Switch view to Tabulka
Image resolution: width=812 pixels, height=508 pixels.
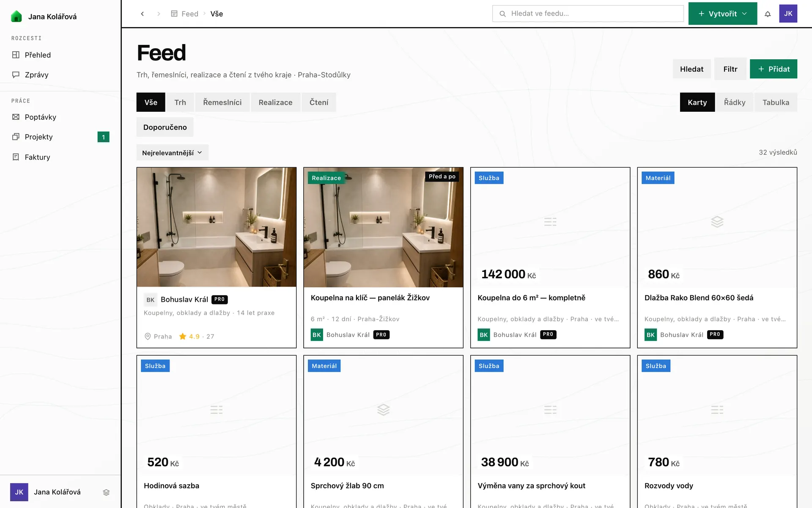point(776,102)
